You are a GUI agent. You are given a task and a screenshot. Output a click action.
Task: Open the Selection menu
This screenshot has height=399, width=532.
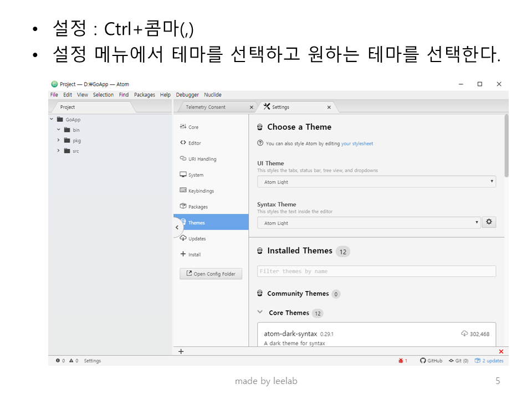click(x=104, y=95)
